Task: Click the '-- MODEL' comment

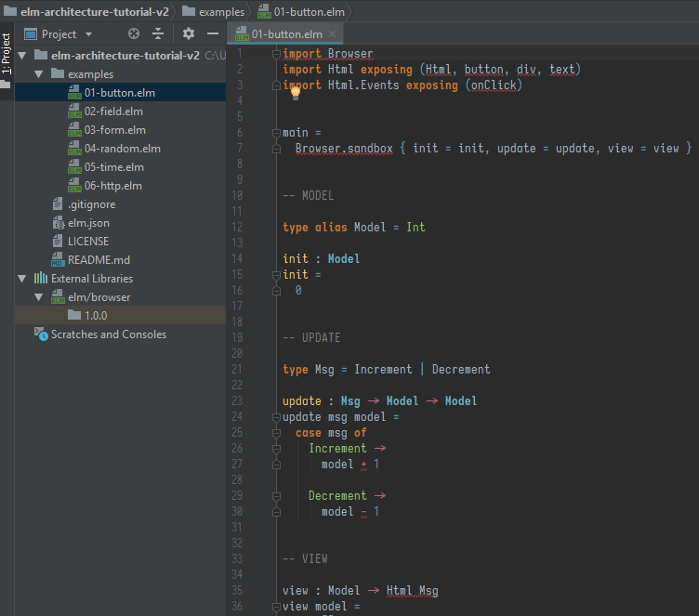Action: click(308, 196)
